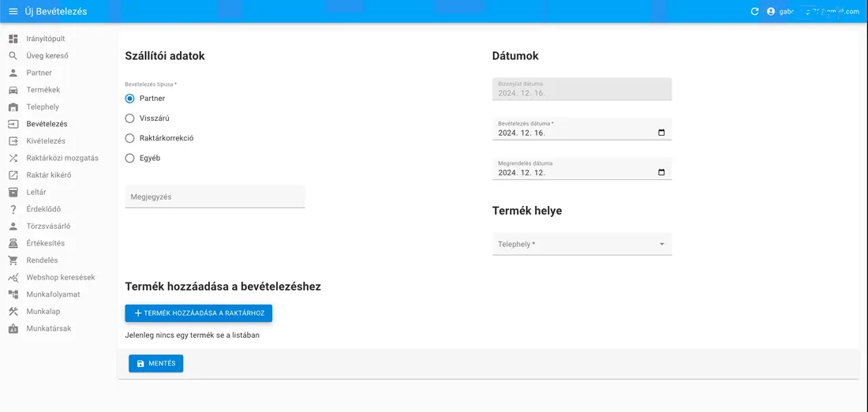Open the user account icon
This screenshot has height=412, width=868.
click(x=771, y=11)
